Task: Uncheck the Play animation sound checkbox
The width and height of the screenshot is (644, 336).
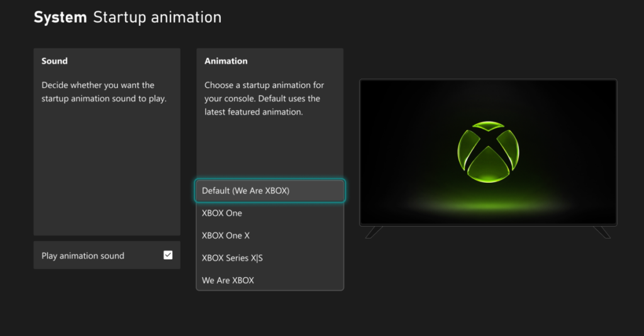Action: click(168, 255)
